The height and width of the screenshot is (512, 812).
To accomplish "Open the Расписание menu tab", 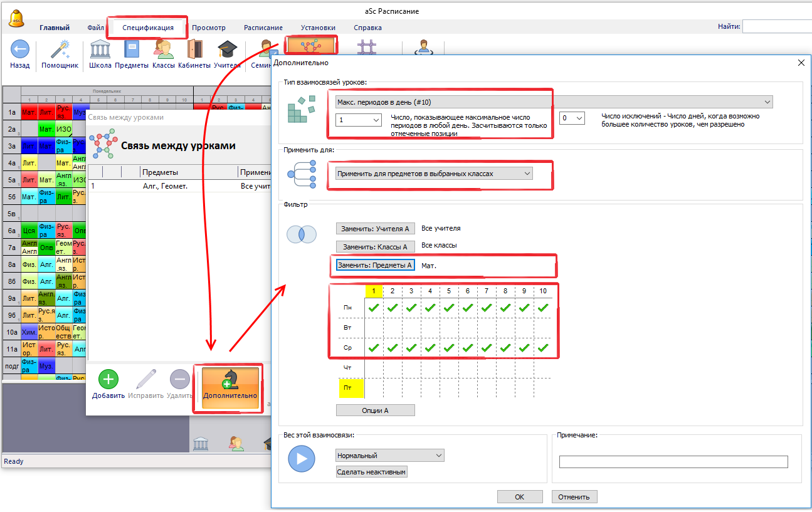I will 263,28.
